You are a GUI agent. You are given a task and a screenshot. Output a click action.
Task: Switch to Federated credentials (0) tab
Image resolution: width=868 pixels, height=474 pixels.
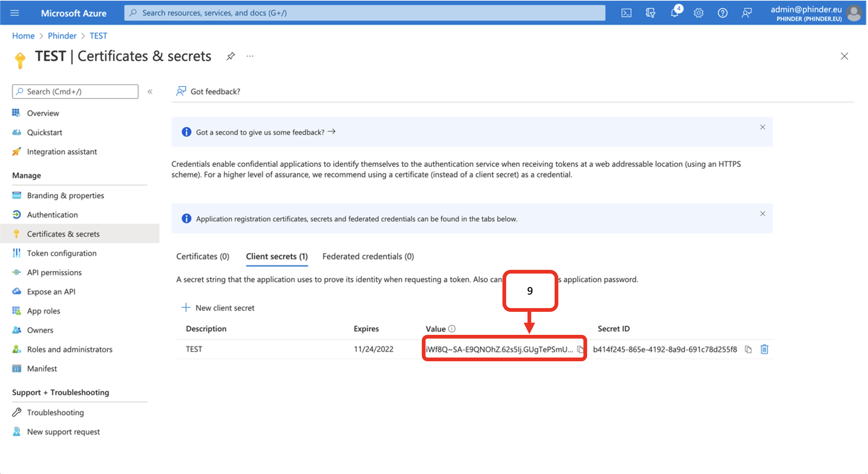368,256
